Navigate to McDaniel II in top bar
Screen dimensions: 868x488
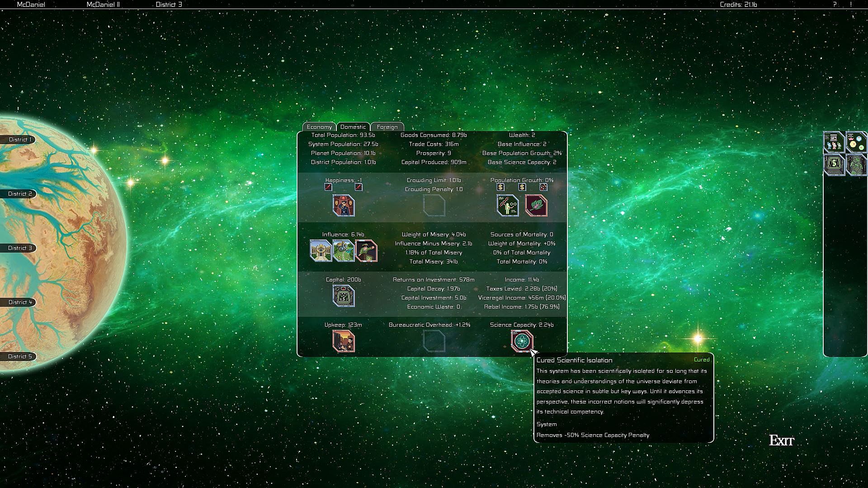[x=103, y=5]
